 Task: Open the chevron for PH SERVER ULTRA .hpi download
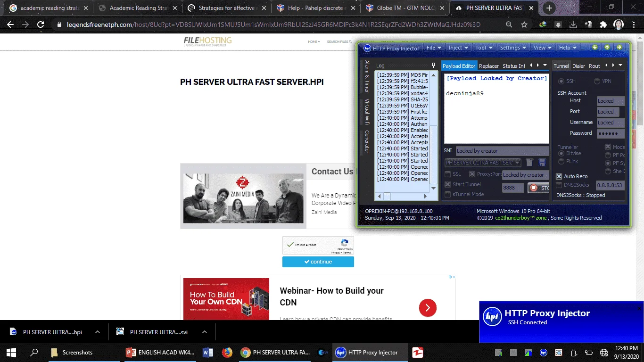[98, 332]
